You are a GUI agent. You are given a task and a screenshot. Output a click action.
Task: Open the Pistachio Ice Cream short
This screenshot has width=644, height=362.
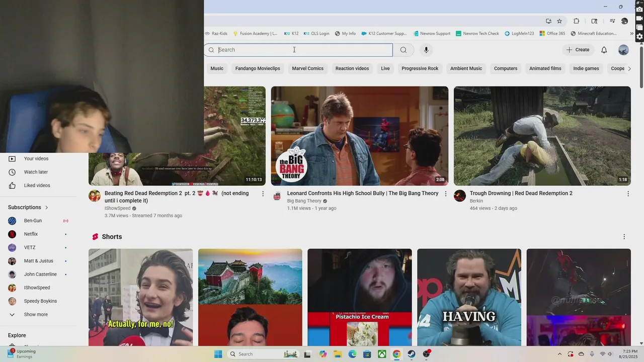click(360, 297)
